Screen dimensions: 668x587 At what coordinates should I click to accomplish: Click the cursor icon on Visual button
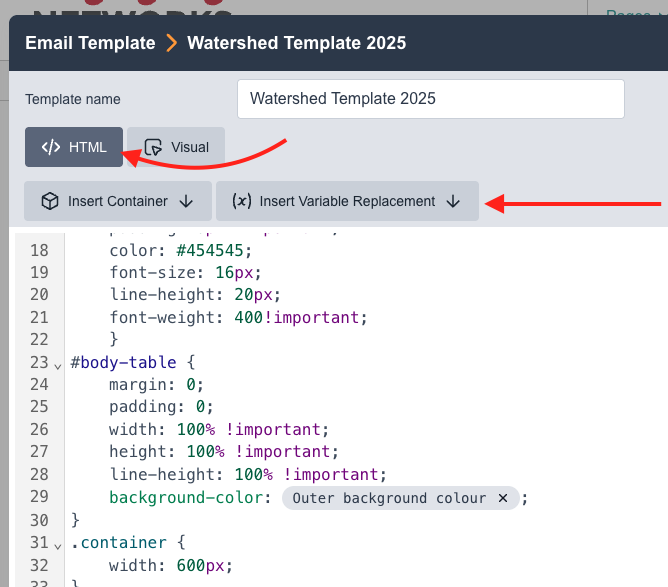[153, 147]
